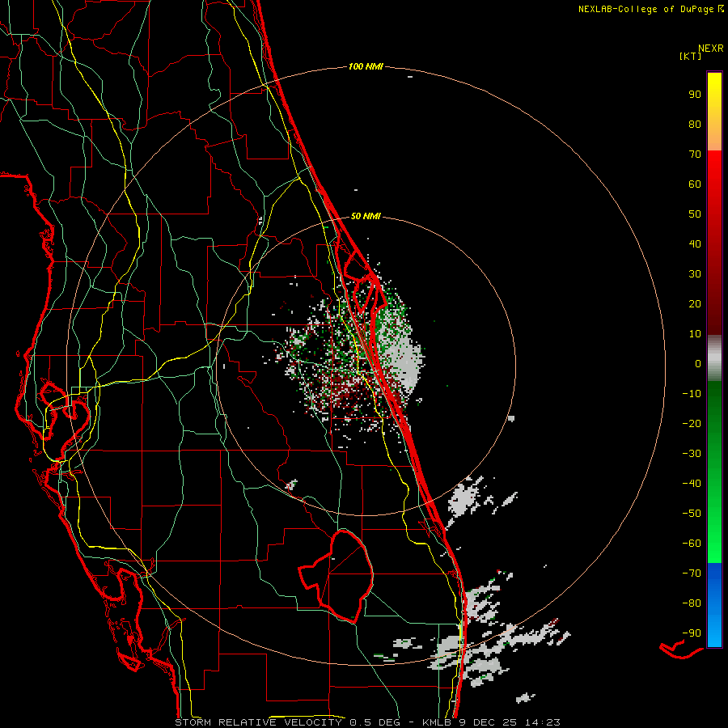The height and width of the screenshot is (728, 728).
Task: Click the -40 value on velocity scale
Action: [x=692, y=484]
